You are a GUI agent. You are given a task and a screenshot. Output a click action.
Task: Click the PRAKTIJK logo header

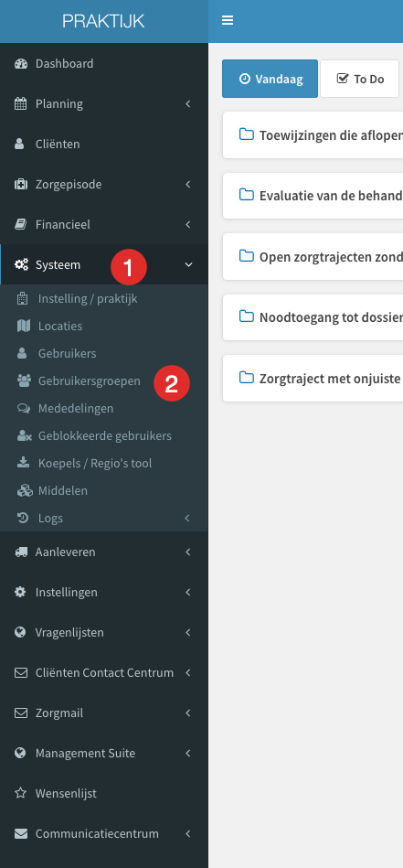pos(103,21)
